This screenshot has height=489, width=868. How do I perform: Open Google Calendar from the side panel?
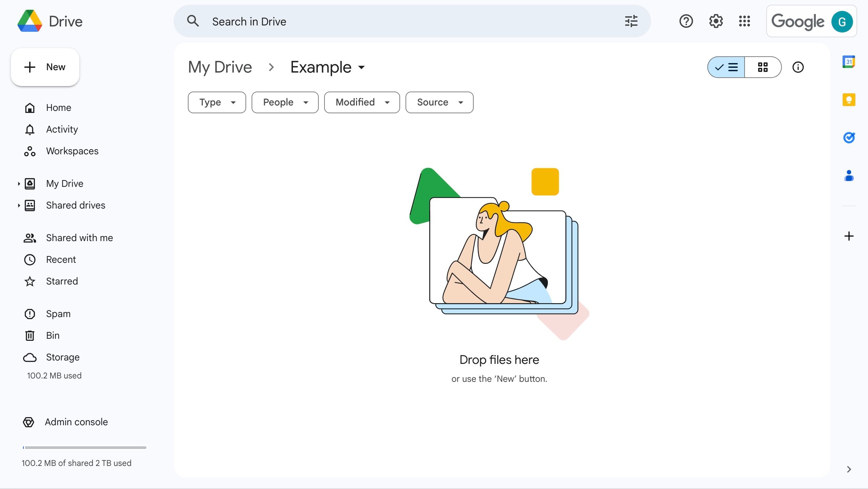click(x=849, y=61)
